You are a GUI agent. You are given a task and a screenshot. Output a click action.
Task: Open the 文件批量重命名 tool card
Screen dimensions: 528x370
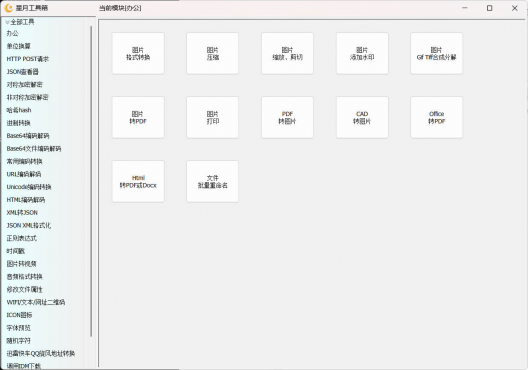(x=212, y=181)
